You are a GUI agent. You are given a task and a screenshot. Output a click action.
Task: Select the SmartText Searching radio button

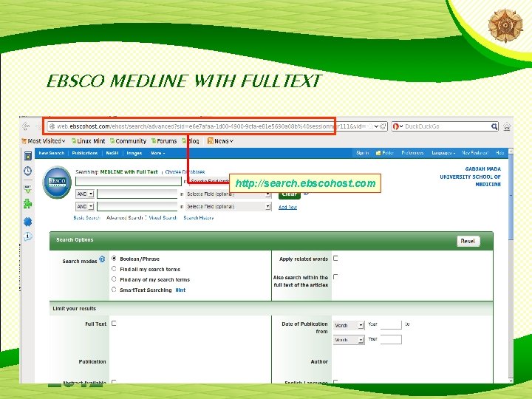(114, 290)
